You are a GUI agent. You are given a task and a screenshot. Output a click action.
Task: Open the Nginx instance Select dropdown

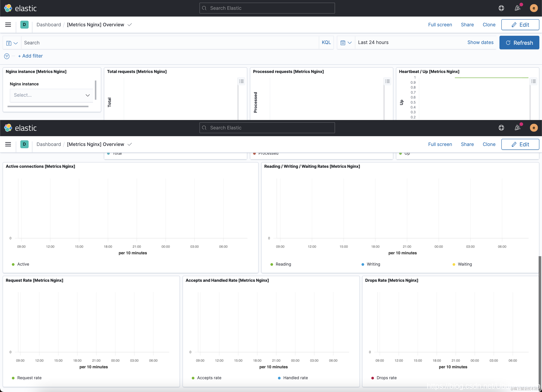click(x=51, y=95)
